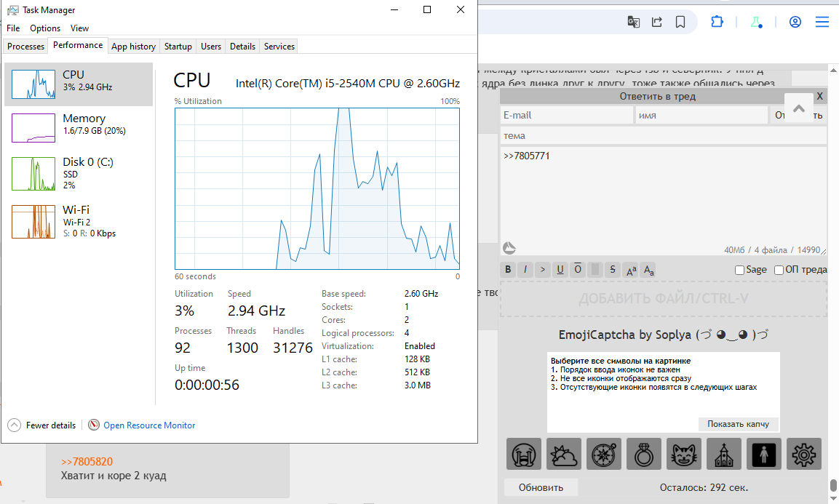Viewport: 839px width, 504px height.
Task: Apply underline formatting in reply form
Action: click(x=560, y=270)
